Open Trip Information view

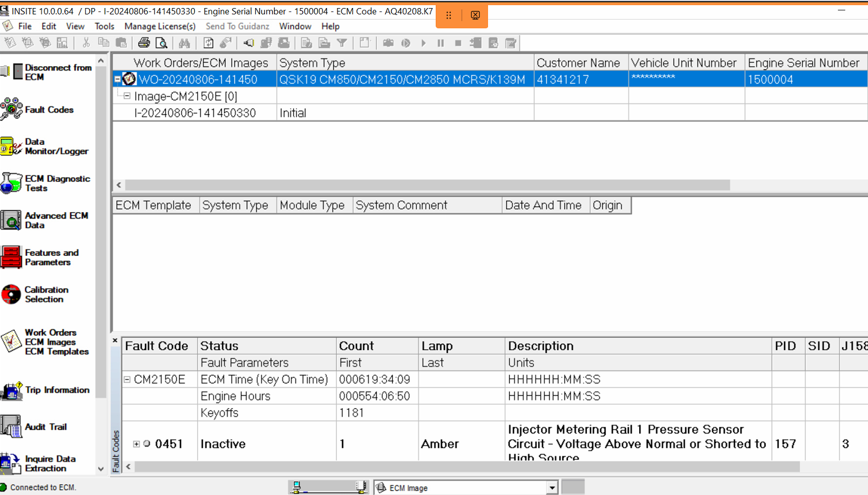[x=45, y=390]
